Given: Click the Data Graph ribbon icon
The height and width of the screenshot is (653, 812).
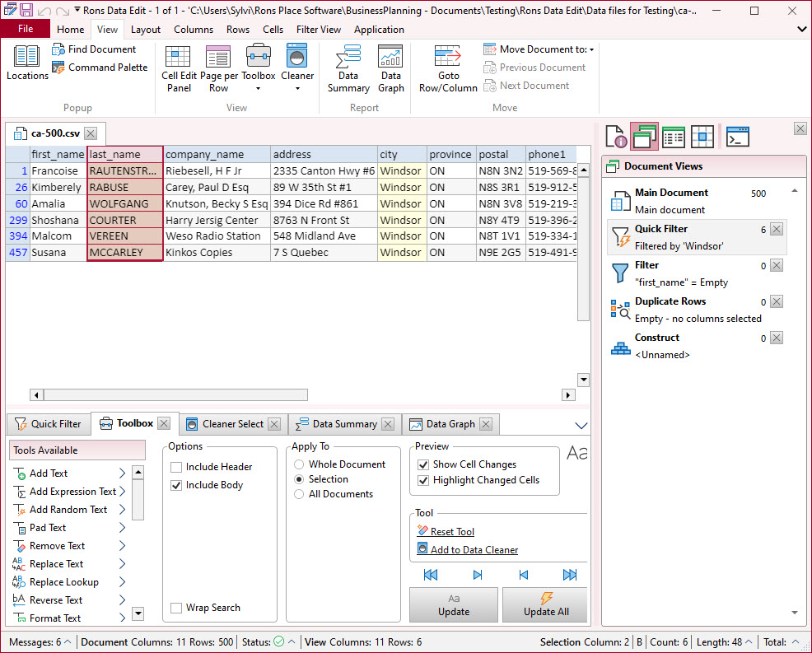Looking at the screenshot, I should pyautogui.click(x=390, y=58).
